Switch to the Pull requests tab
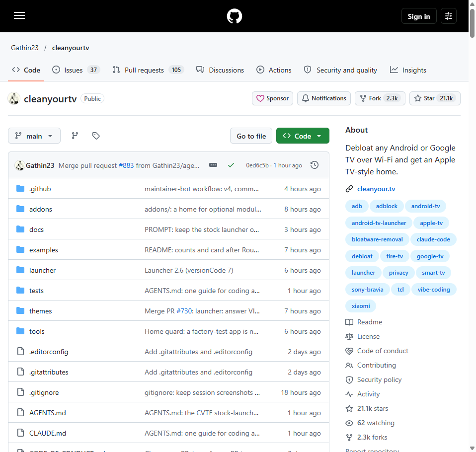 coord(148,70)
